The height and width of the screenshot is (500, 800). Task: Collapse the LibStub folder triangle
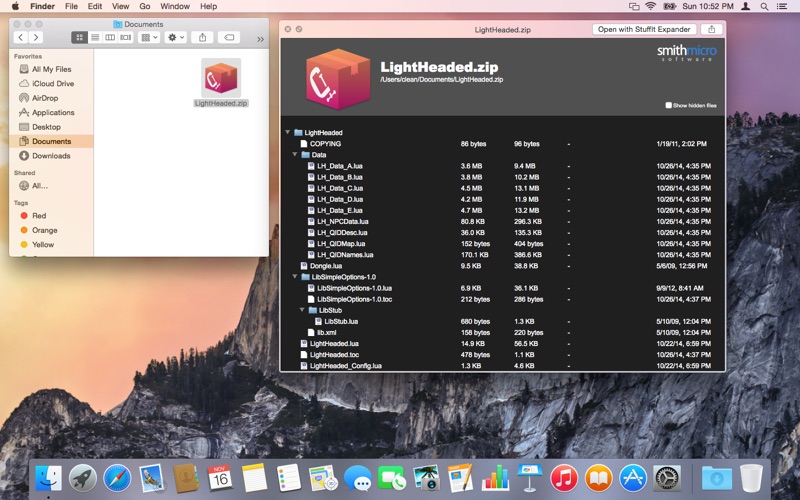point(302,310)
